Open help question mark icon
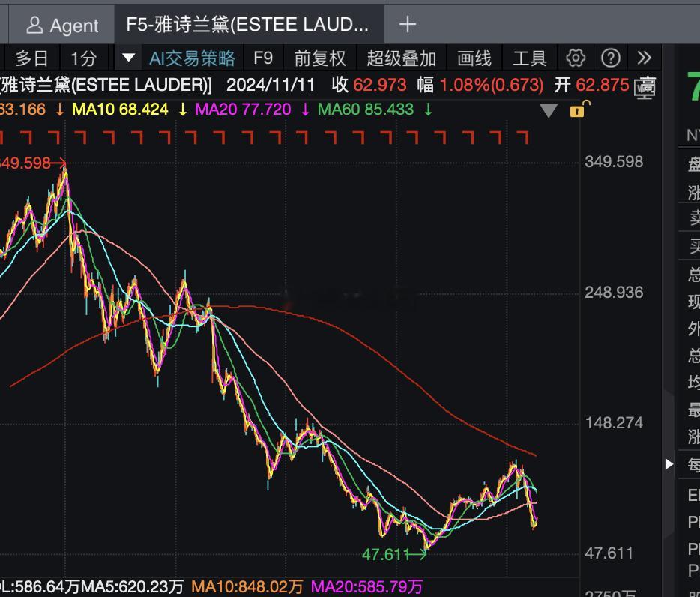The width and height of the screenshot is (700, 597). pyautogui.click(x=610, y=58)
